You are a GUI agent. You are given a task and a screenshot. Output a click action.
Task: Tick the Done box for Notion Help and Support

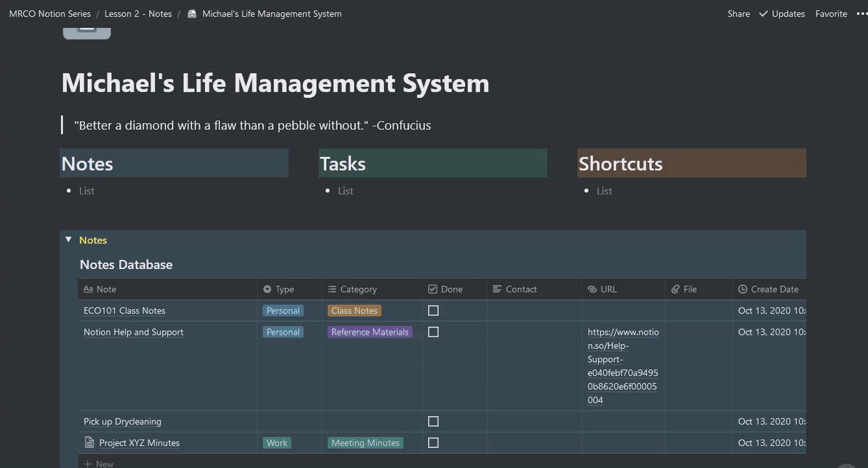click(x=433, y=332)
